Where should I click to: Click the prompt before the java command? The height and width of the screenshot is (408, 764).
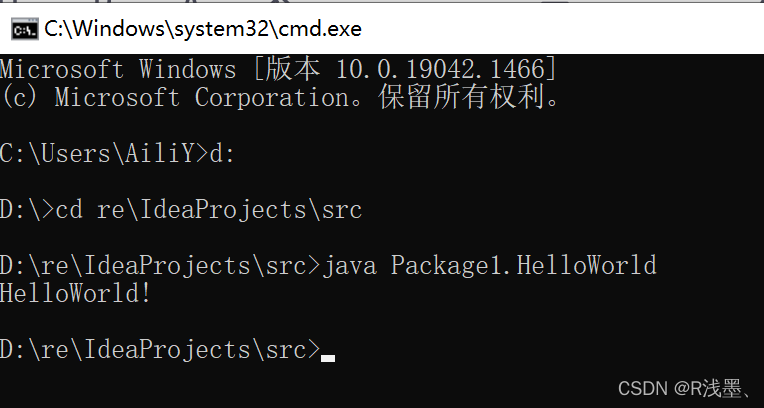click(x=160, y=265)
